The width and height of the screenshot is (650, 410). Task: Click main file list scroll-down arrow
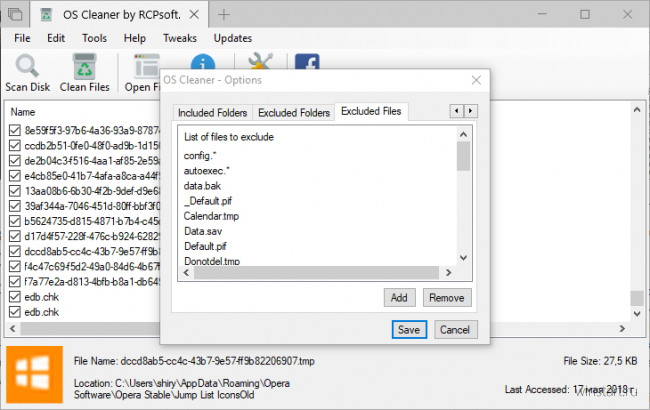pyautogui.click(x=637, y=314)
